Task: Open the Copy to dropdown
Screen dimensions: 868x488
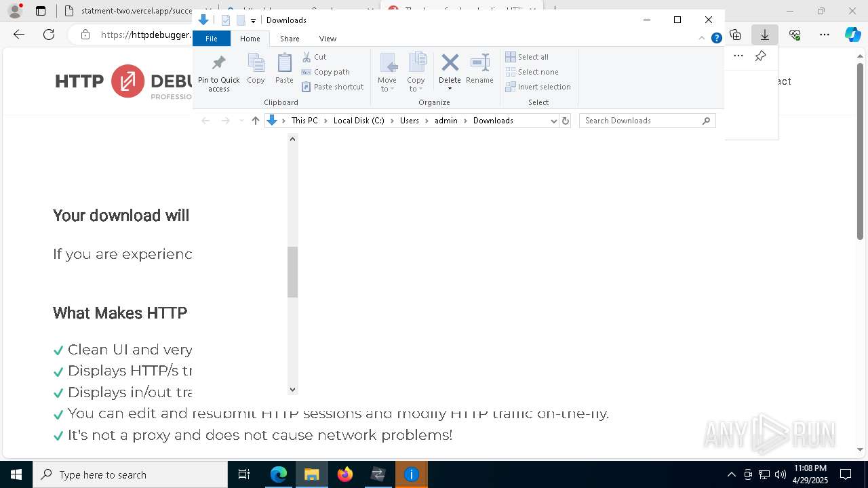Action: coord(416,73)
